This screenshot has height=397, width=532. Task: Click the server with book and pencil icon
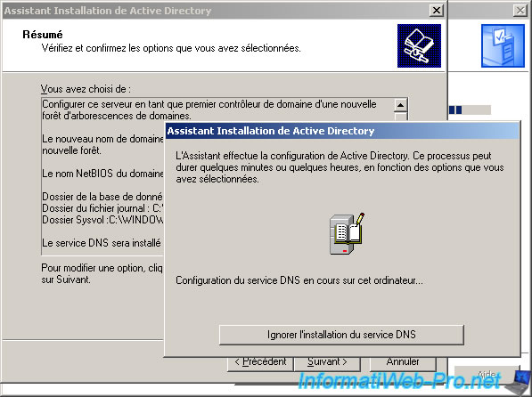pyautogui.click(x=347, y=233)
